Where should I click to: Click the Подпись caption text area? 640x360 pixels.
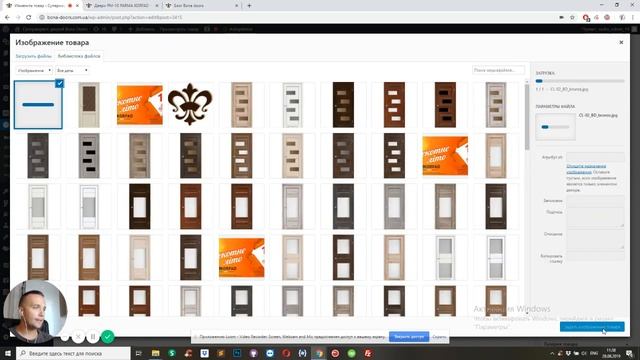point(595,217)
